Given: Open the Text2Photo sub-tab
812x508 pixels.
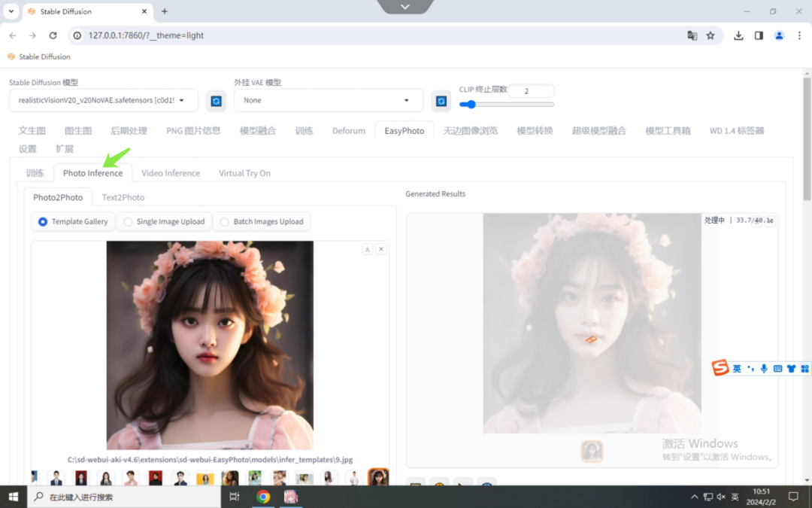Looking at the screenshot, I should pyautogui.click(x=123, y=197).
